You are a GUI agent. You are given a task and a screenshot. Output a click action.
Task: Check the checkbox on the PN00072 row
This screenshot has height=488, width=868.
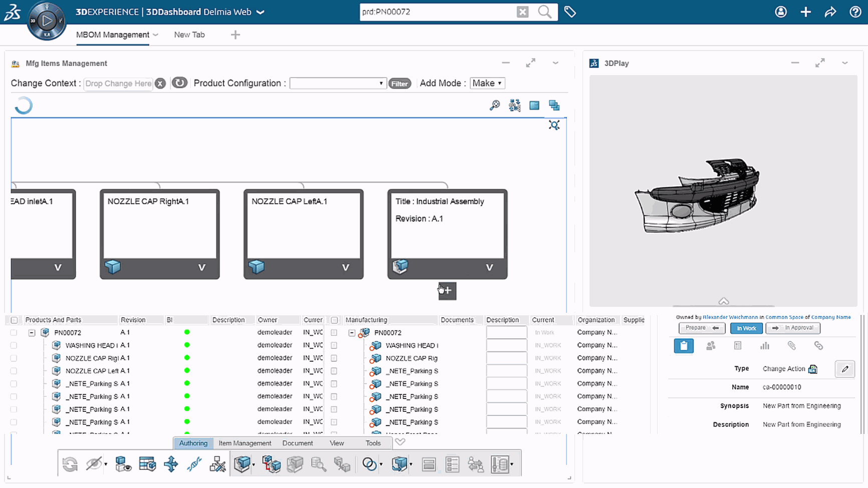pyautogui.click(x=14, y=332)
